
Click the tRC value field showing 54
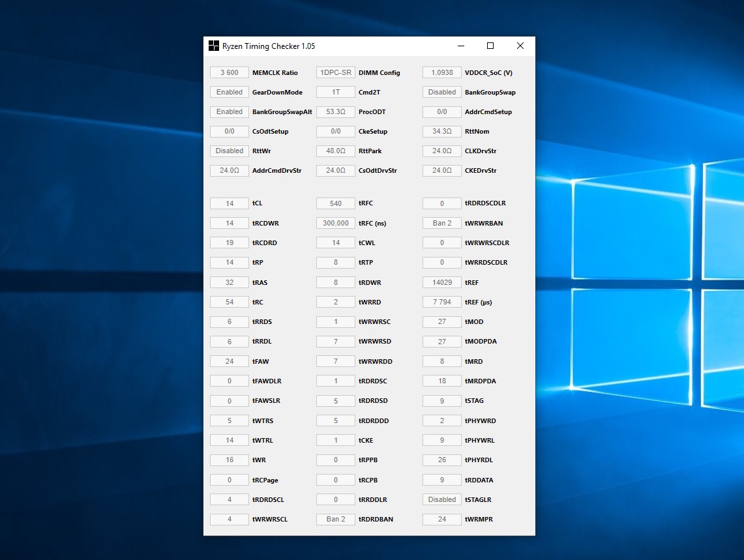coord(230,302)
